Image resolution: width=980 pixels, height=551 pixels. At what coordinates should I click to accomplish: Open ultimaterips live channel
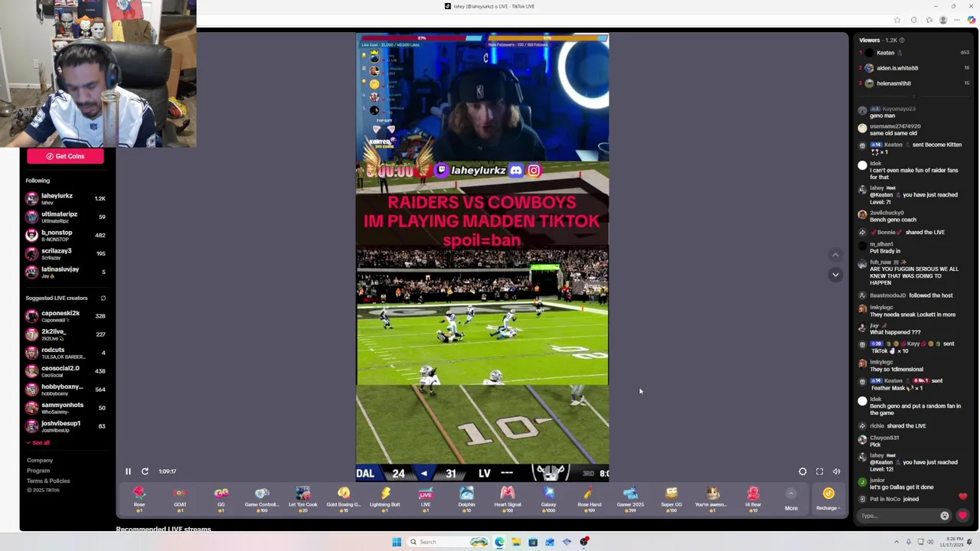pos(66,217)
